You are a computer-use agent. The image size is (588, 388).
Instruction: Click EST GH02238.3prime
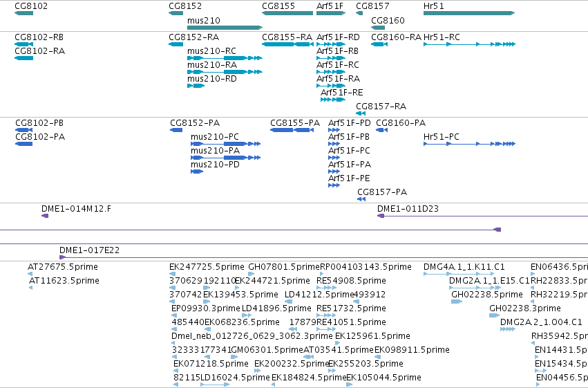pos(495,315)
